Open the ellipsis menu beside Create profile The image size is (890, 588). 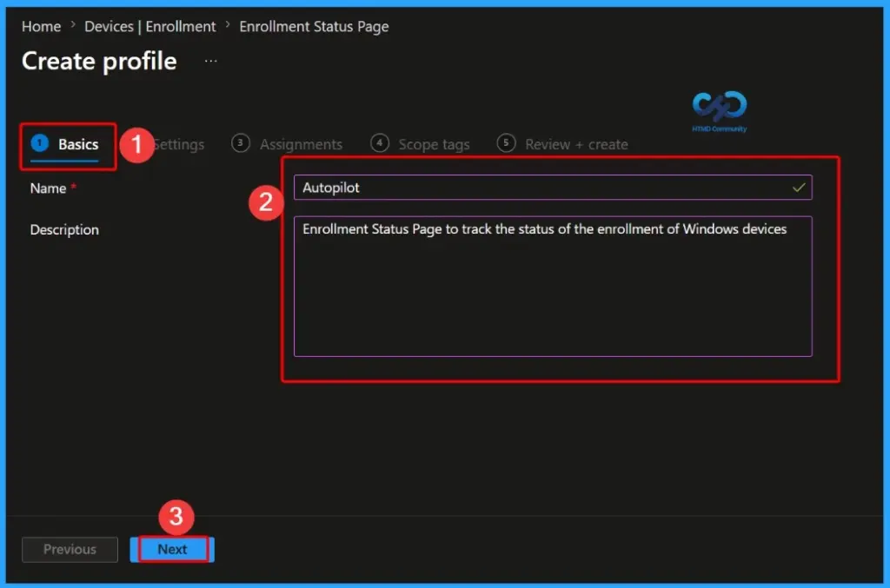(x=210, y=61)
